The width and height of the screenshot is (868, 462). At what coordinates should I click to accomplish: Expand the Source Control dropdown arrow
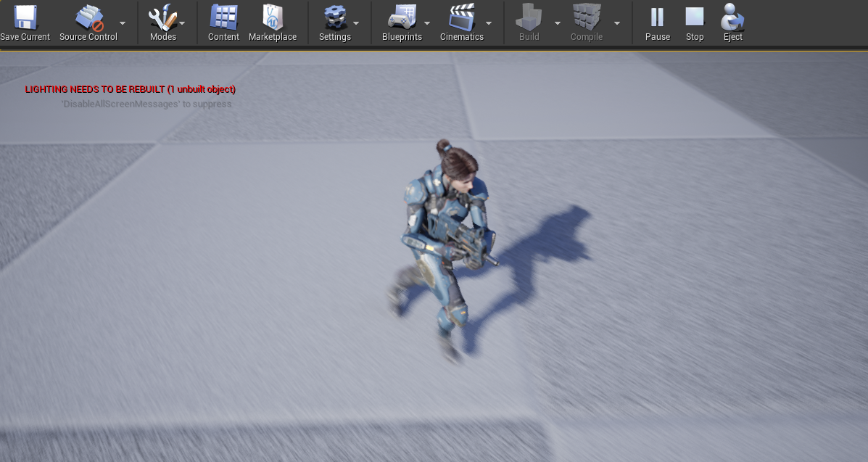123,23
